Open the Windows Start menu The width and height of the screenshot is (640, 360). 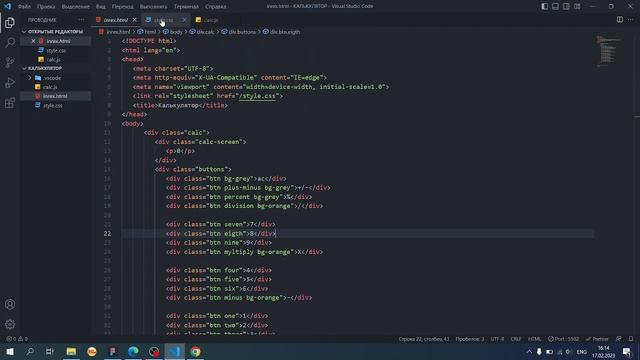(10, 351)
